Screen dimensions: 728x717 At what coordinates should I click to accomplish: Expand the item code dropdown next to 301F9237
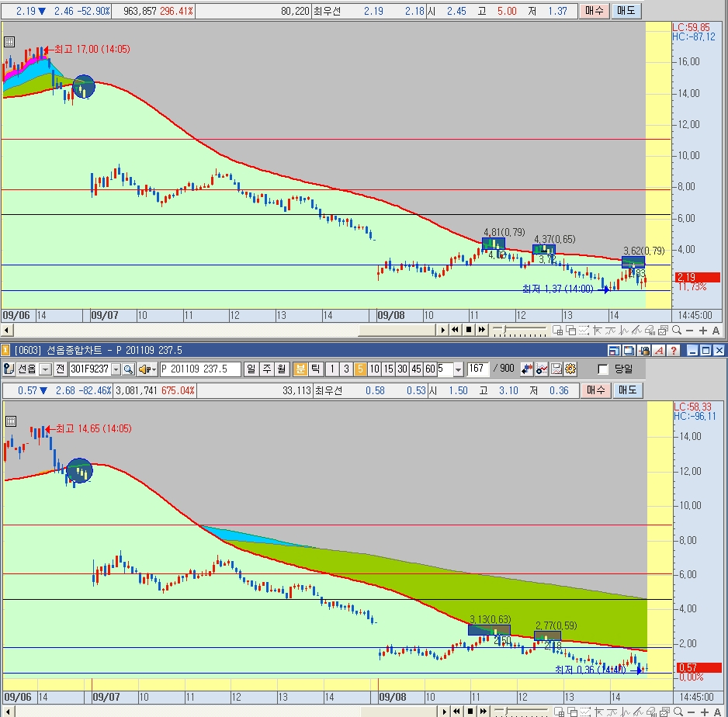click(x=114, y=369)
